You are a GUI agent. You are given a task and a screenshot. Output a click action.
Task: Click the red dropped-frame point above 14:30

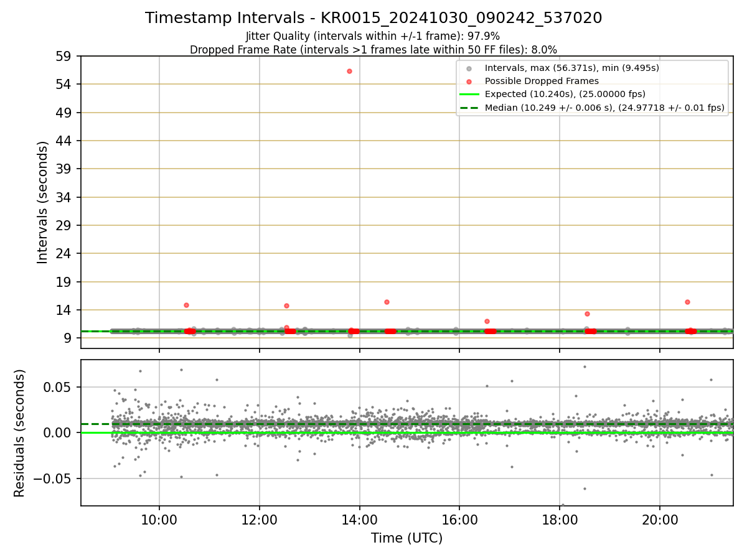click(387, 302)
